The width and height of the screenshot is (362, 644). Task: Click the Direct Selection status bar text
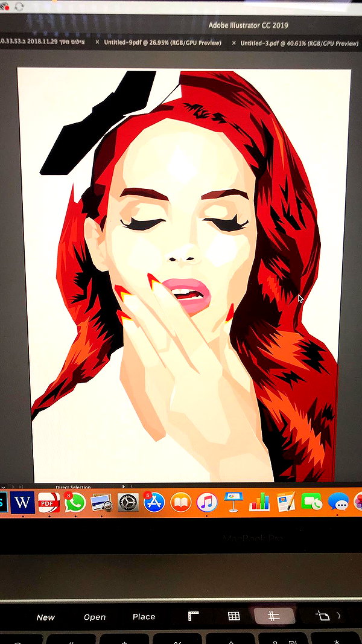pyautogui.click(x=73, y=487)
